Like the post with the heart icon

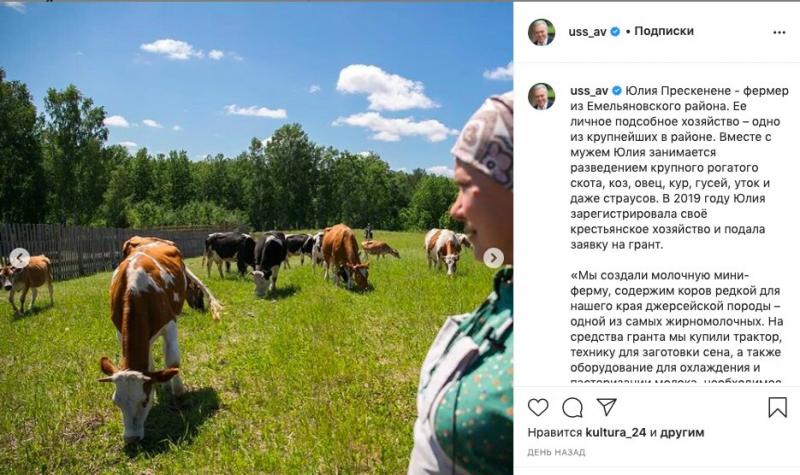point(538,407)
